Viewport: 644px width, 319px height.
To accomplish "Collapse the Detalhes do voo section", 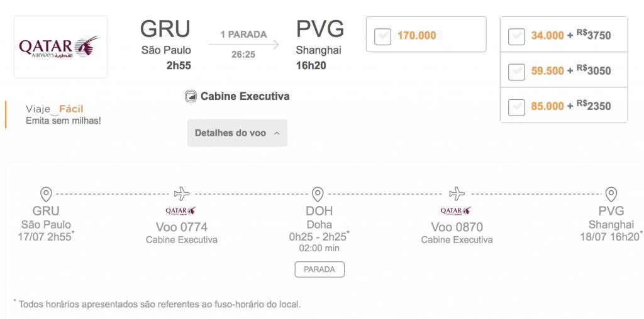I will point(237,133).
